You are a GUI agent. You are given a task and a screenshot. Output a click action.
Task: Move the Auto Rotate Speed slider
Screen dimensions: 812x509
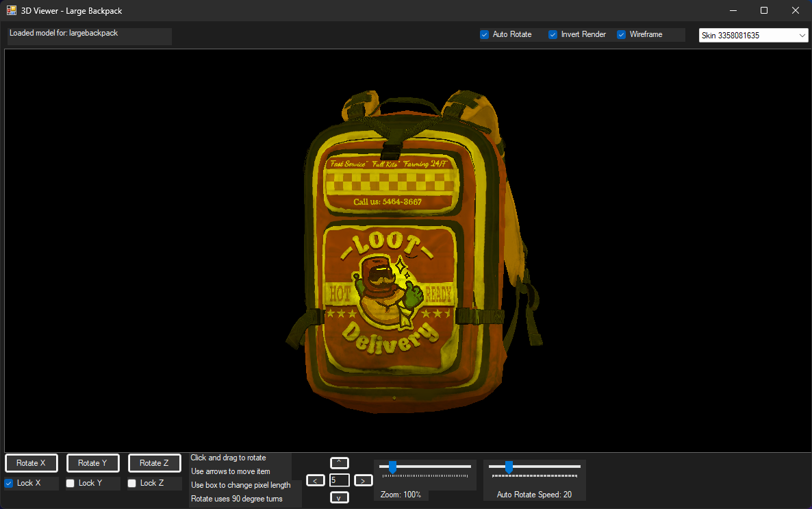pos(509,467)
